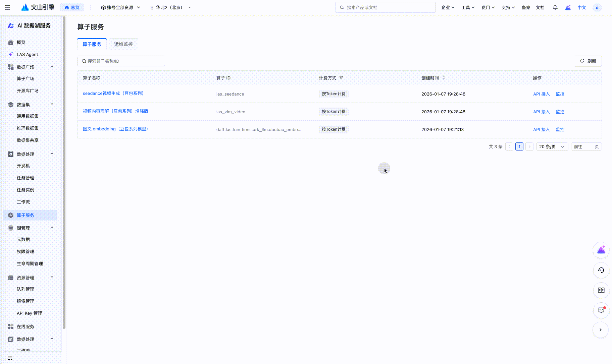This screenshot has height=364, width=612.
Task: Click API 接入 for las_seedance
Action: coord(542,94)
